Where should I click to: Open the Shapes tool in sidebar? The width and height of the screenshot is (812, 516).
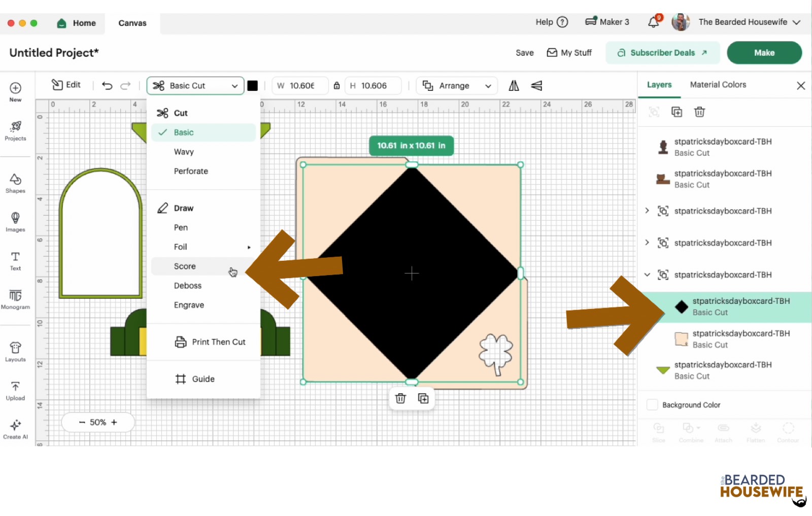[15, 183]
